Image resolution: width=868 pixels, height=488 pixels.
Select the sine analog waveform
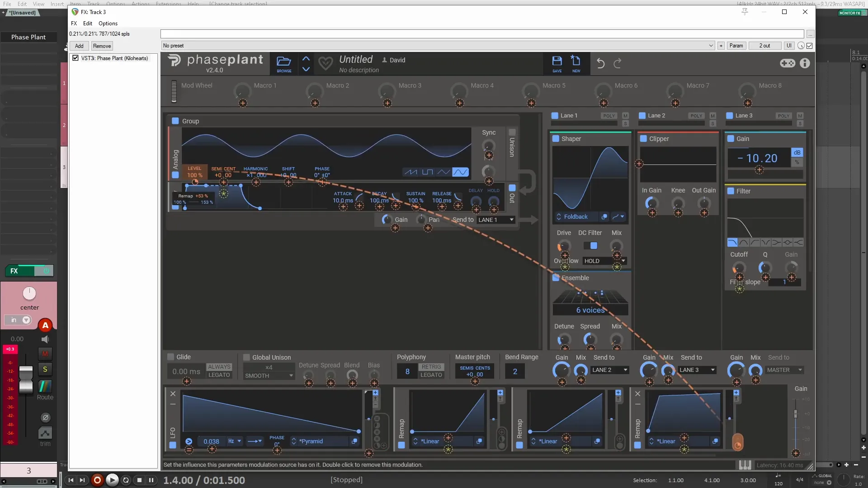pyautogui.click(x=461, y=172)
